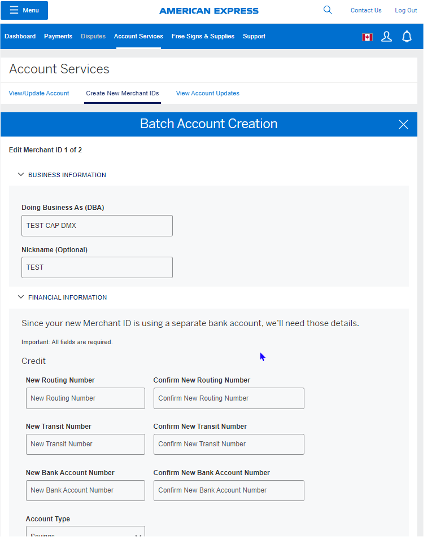Click the 'Account Services' page heading
This screenshot has height=537, width=424.
(59, 69)
